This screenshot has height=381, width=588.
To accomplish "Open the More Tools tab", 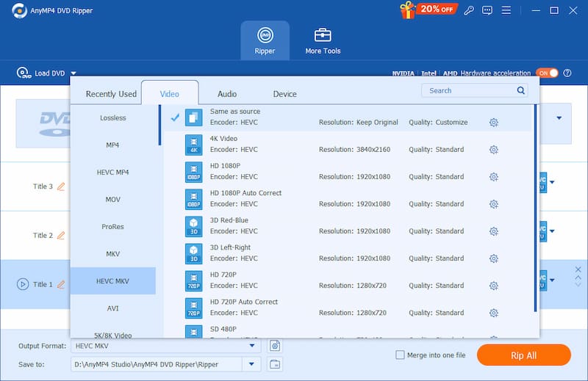I will [323, 41].
